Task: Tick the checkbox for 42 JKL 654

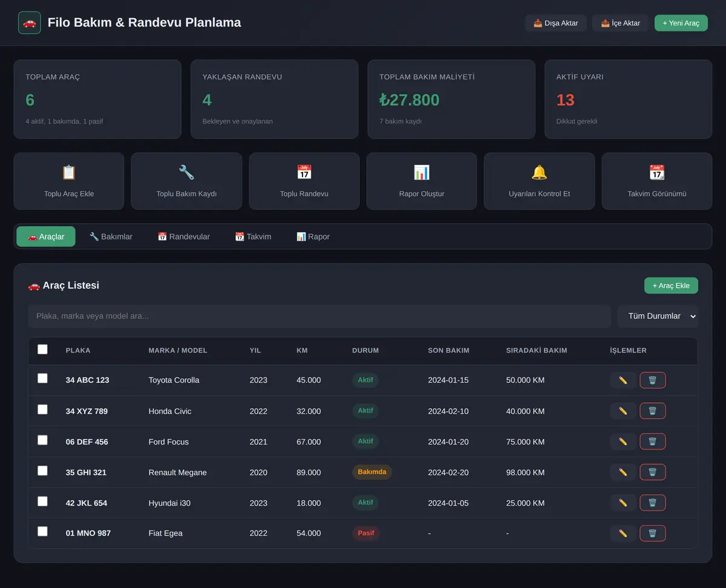Action: [x=42, y=501]
